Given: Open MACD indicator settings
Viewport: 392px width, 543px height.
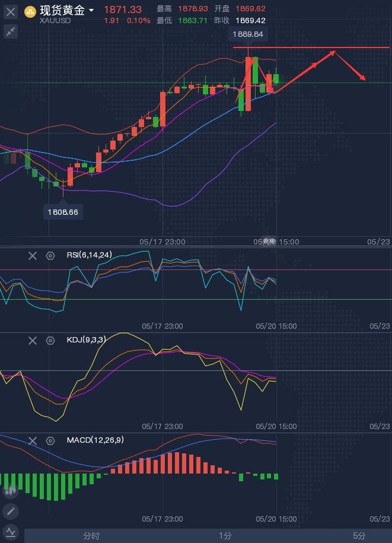Looking at the screenshot, I should 50,441.
